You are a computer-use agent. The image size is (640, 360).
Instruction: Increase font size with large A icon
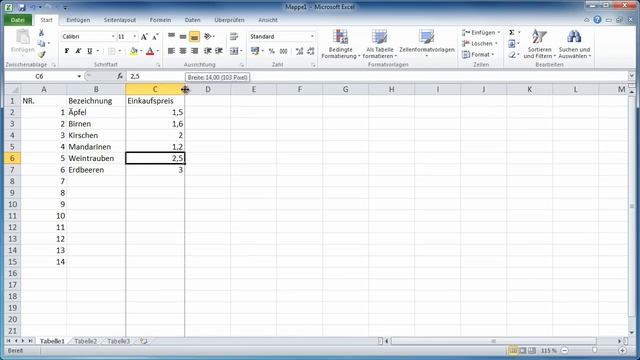[x=144, y=37]
